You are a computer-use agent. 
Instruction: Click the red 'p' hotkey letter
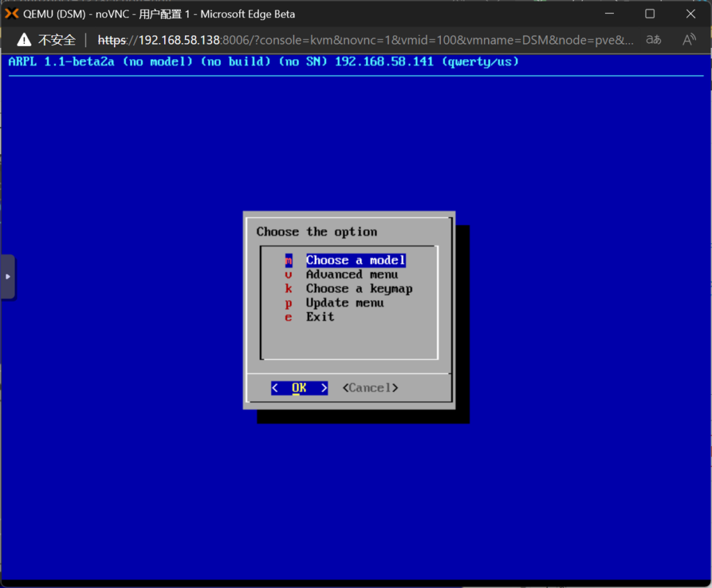[289, 303]
